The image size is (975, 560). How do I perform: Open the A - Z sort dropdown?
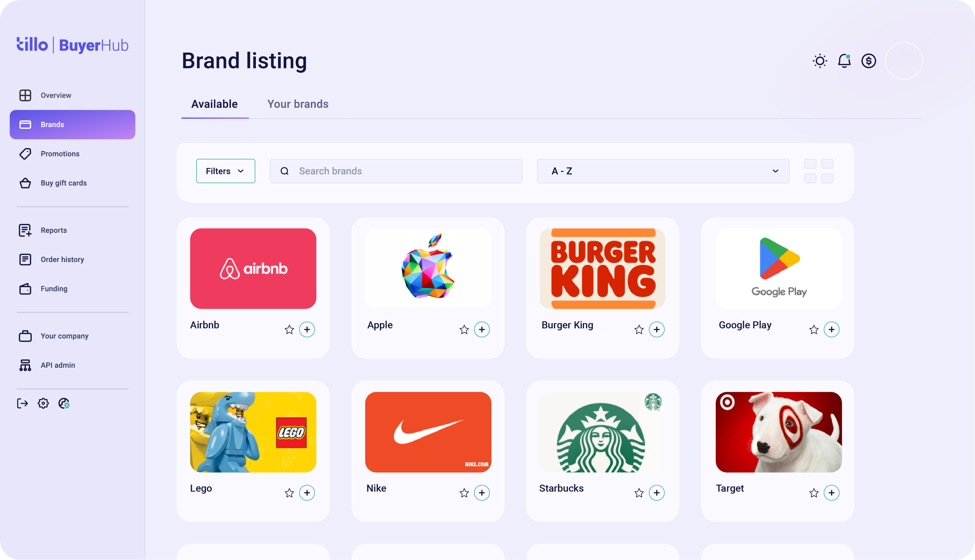coord(663,171)
